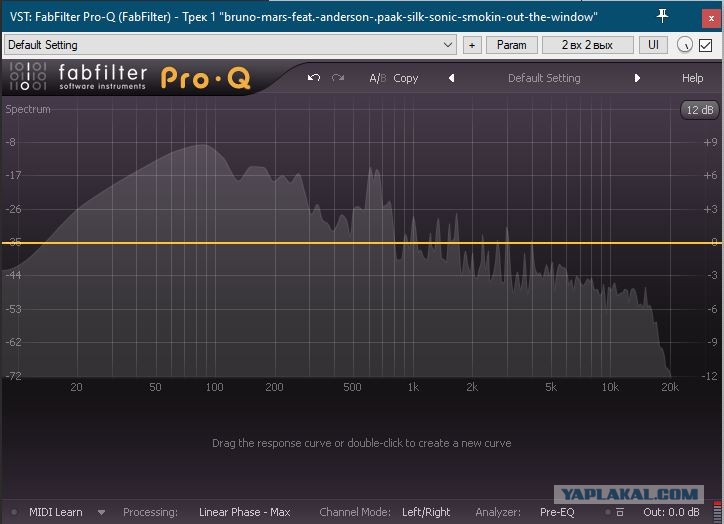Click the Copy button
The width and height of the screenshot is (724, 524).
tap(405, 78)
